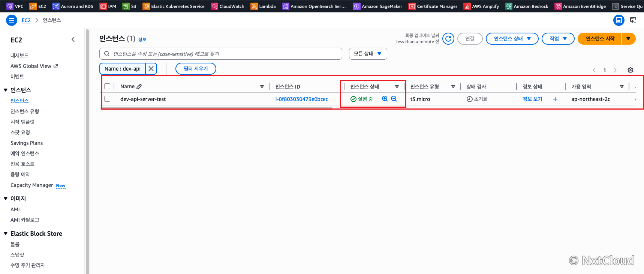Screen dimensions: 644x274
Task: Open 시작 템플릿 in the sidebar
Action: (x=22, y=122)
